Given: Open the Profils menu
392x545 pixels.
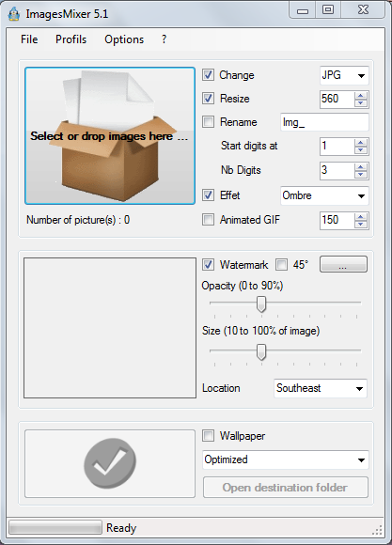Looking at the screenshot, I should pos(71,39).
